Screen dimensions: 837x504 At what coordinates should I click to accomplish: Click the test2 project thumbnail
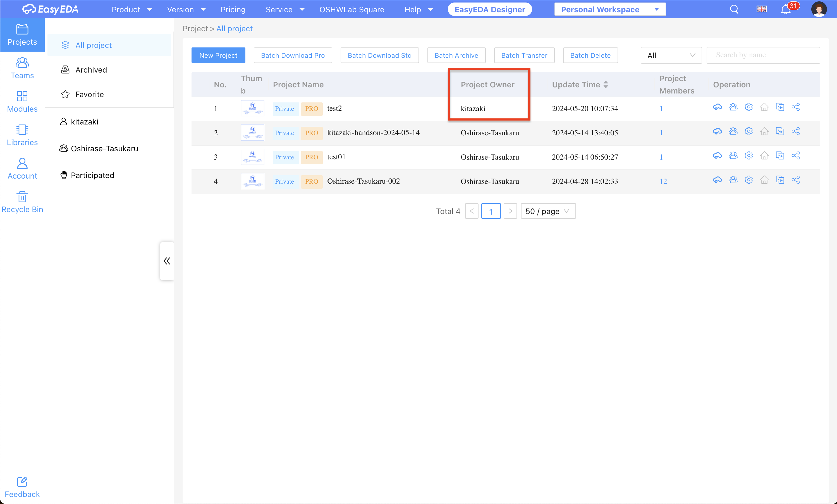coord(252,108)
